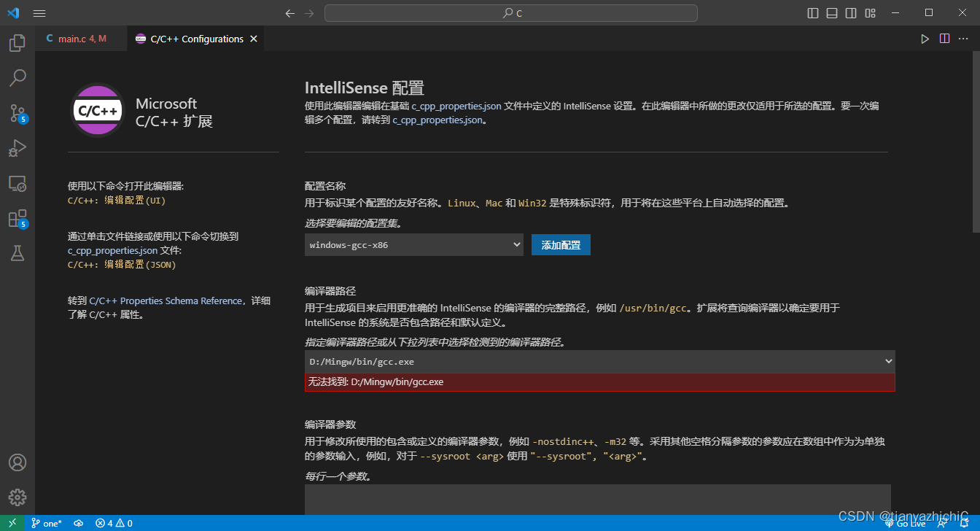This screenshot has width=980, height=531.
Task: Split the editor right
Action: 944,39
